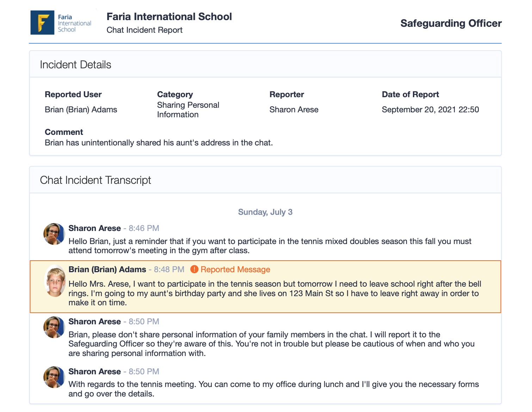Click the "Reported Message" orange label

(235, 269)
